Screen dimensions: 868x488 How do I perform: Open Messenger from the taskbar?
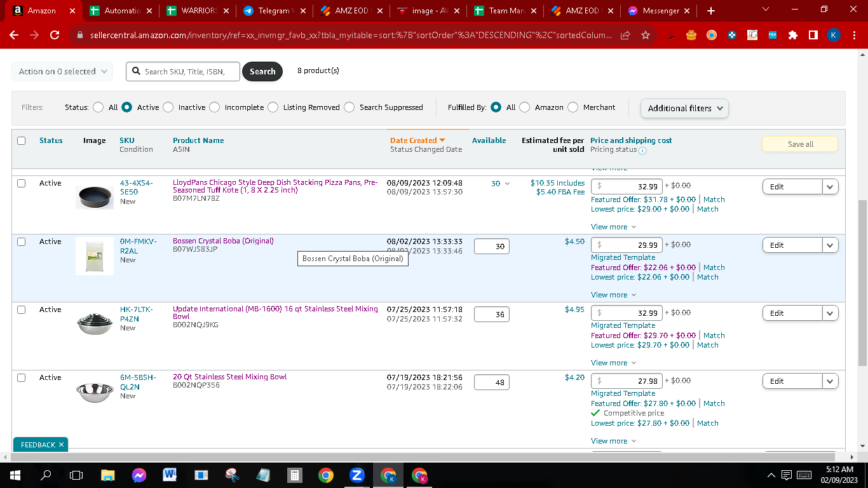[139, 475]
